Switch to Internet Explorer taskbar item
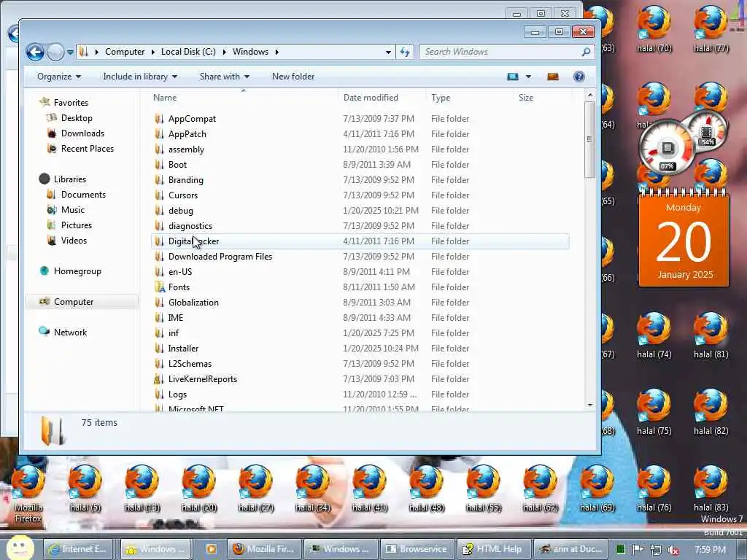This screenshot has height=560, width=747. coord(78,549)
